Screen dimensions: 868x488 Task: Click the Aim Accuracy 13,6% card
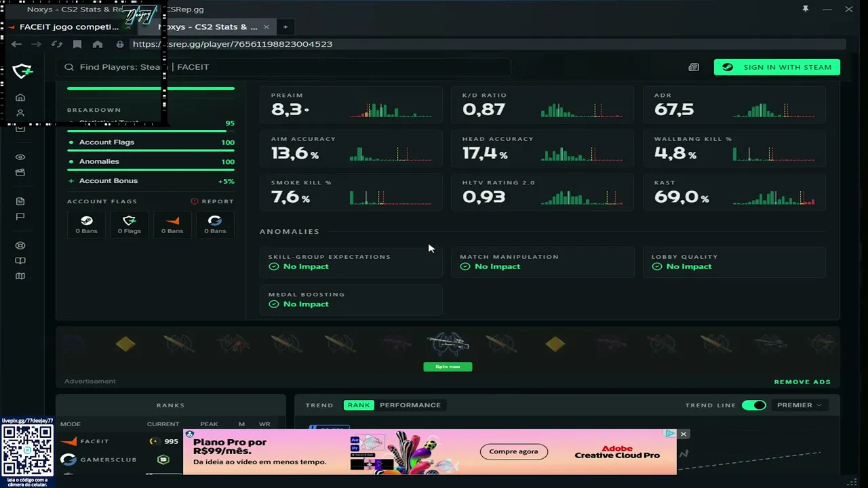point(351,148)
